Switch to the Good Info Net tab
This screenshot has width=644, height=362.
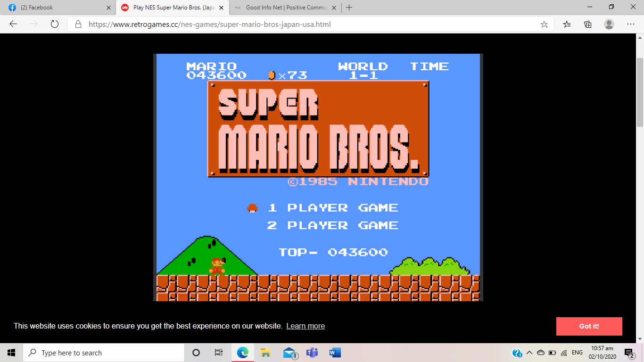(x=285, y=8)
